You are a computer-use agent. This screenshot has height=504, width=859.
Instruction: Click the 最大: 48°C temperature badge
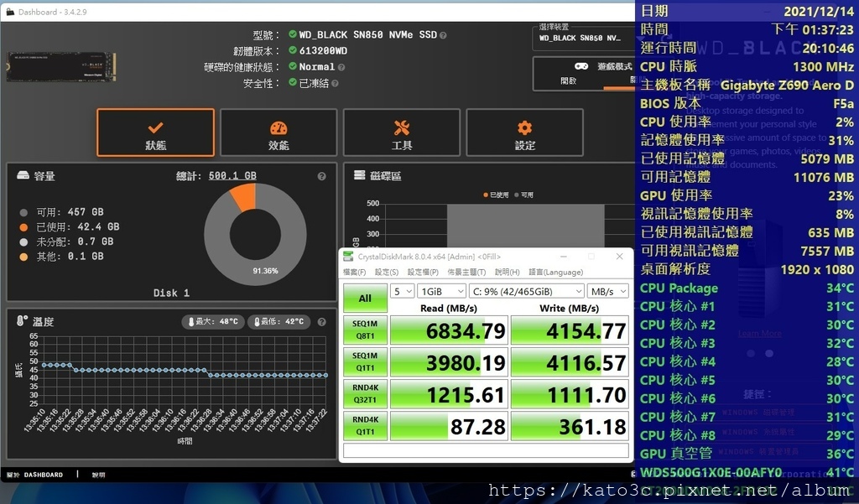pos(212,321)
